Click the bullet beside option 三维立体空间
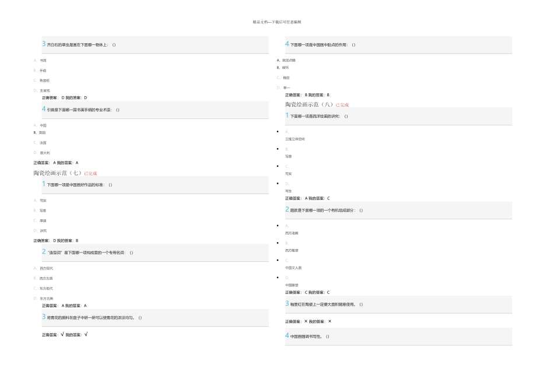554x392 pixels. [x=277, y=131]
